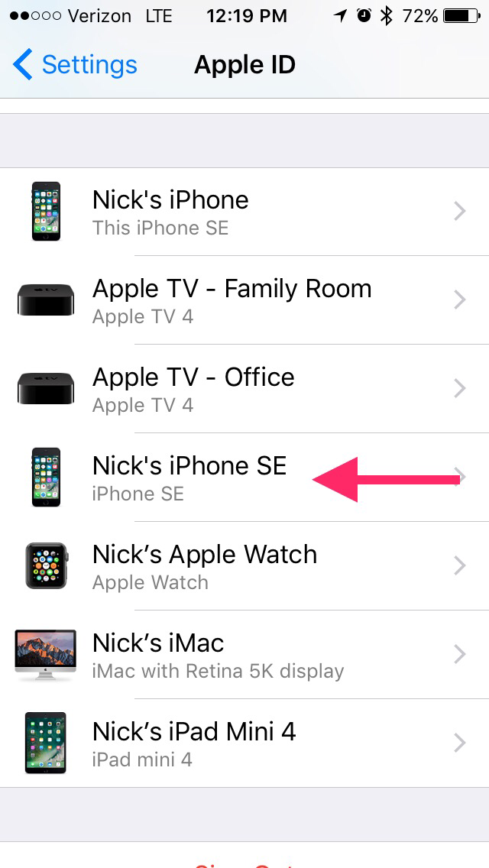This screenshot has height=868, width=489.
Task: Tap the alarm clock status icon
Action: [364, 16]
